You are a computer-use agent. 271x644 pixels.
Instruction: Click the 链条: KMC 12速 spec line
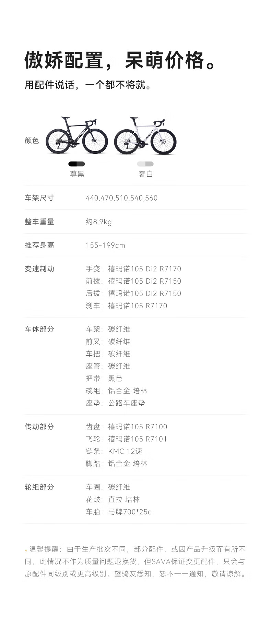pos(114,451)
